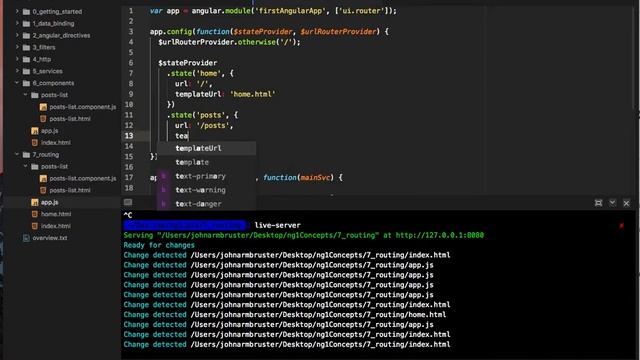
Task: Click snippet icon beside text-danger suggestion
Action: click(x=164, y=204)
